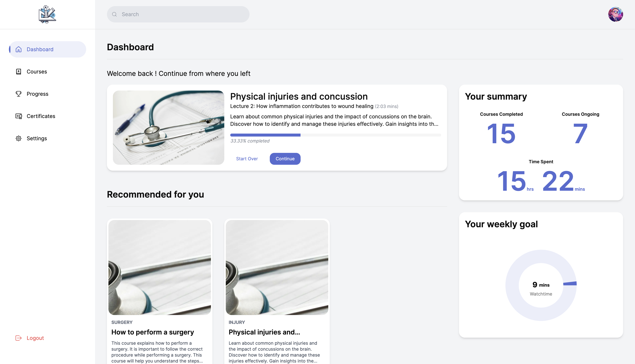Image resolution: width=635 pixels, height=364 pixels.
Task: Go to the Progress section
Action: click(x=38, y=94)
